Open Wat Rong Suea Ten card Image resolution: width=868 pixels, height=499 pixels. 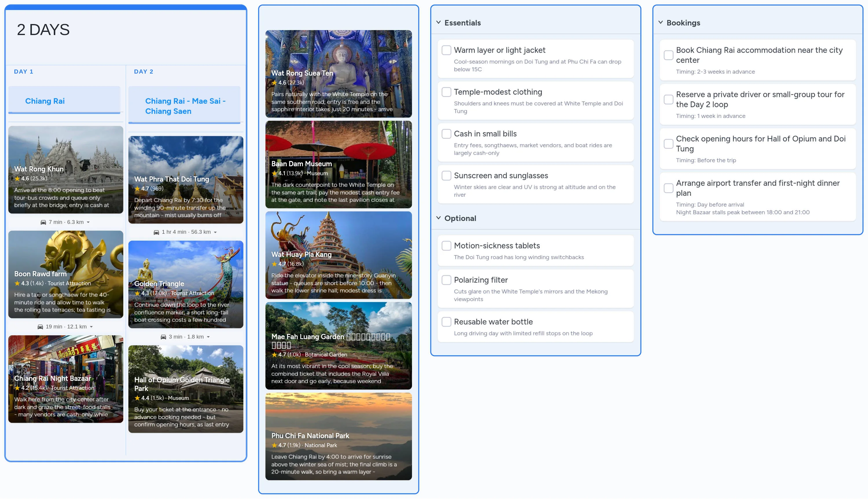coord(339,74)
